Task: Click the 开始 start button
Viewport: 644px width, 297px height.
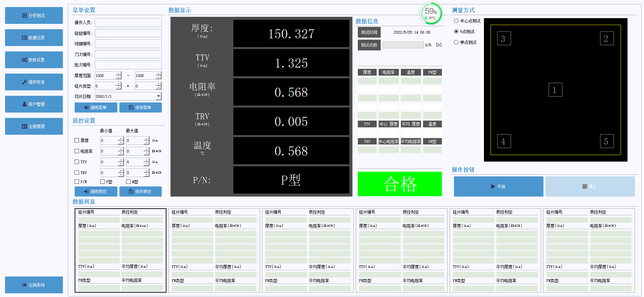Action: [498, 186]
